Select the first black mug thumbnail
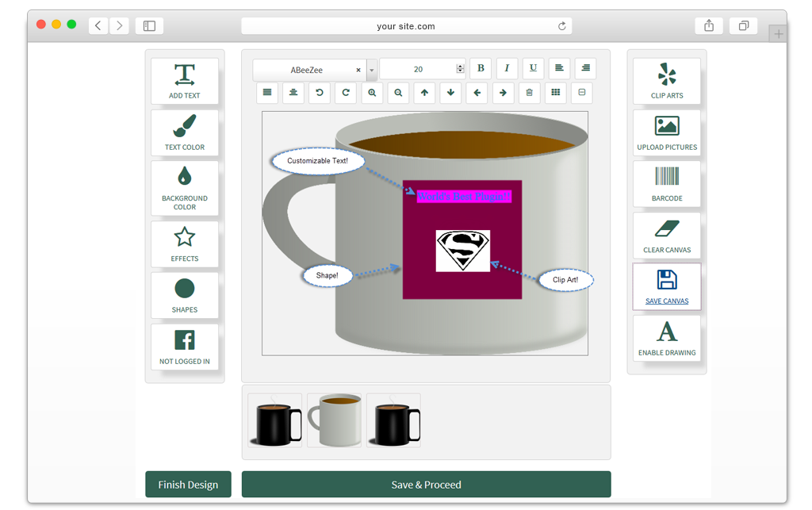Viewport: 812px width, 510px height. [x=275, y=420]
